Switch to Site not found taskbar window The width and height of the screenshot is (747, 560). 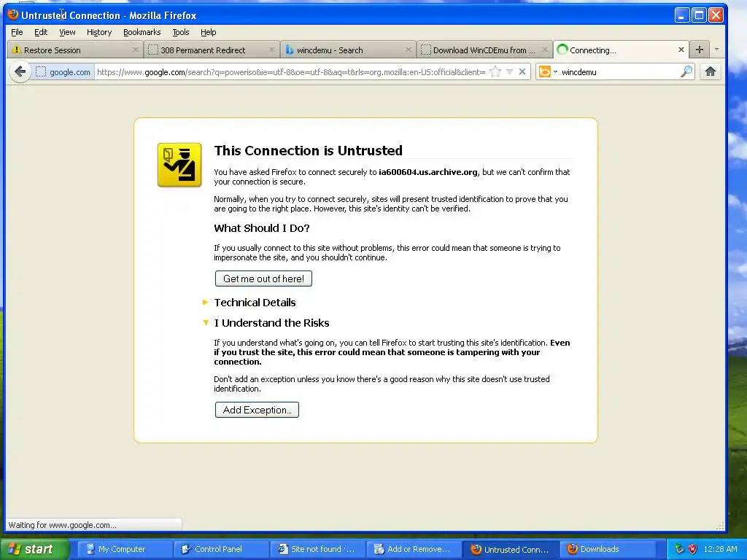point(317,549)
